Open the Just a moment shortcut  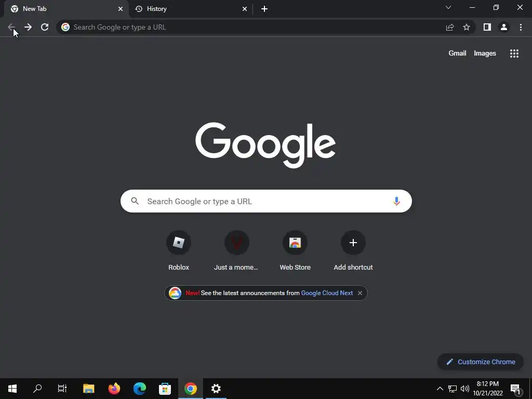pyautogui.click(x=236, y=250)
